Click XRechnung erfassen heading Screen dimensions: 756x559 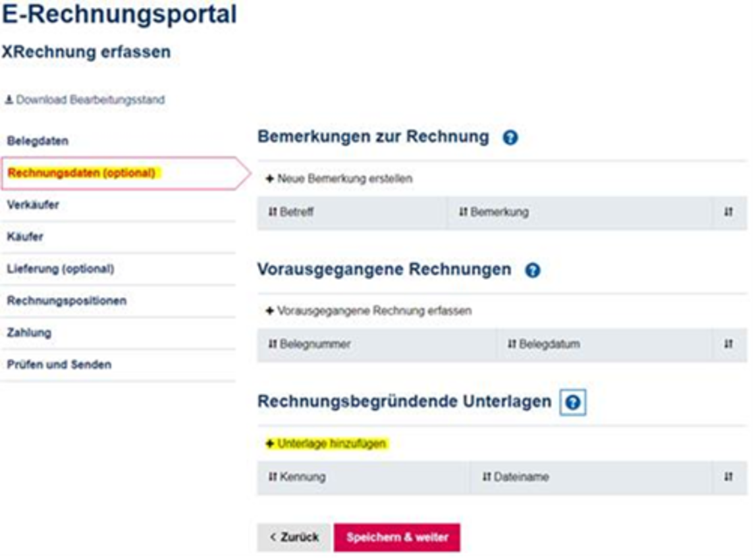click(86, 51)
